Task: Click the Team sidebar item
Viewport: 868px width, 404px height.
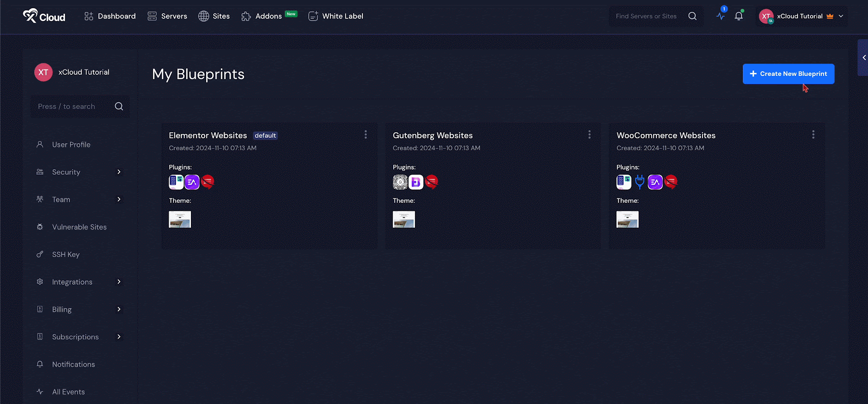Action: 61,200
